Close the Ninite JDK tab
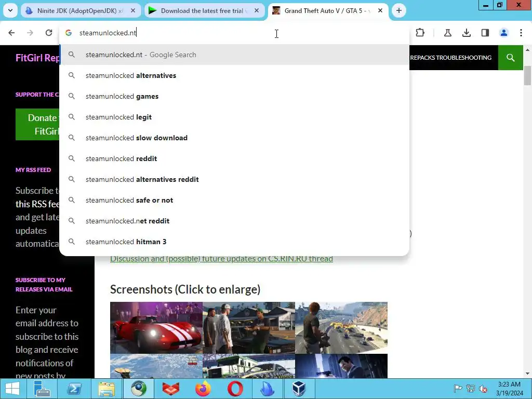This screenshot has width=532, height=399. click(x=133, y=11)
